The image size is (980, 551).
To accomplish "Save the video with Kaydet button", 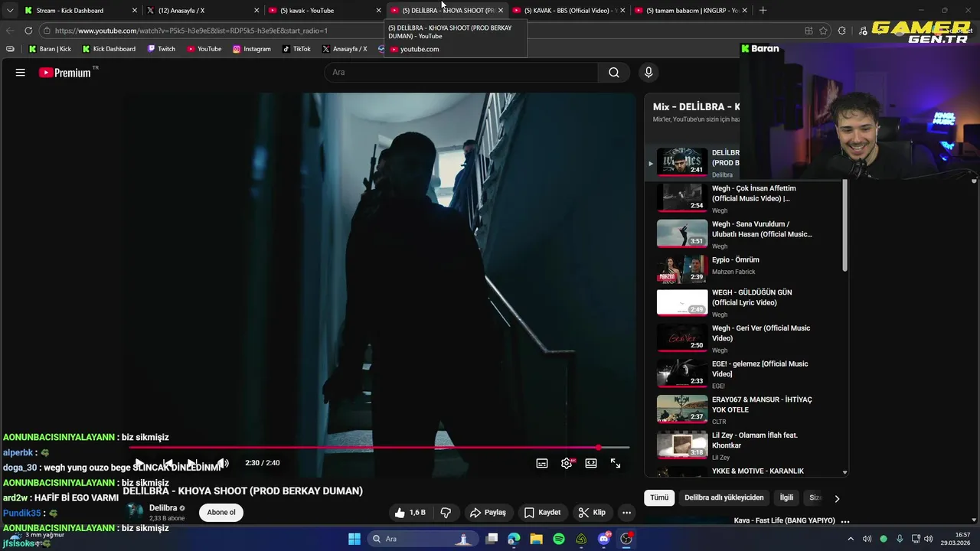I will 543,513.
